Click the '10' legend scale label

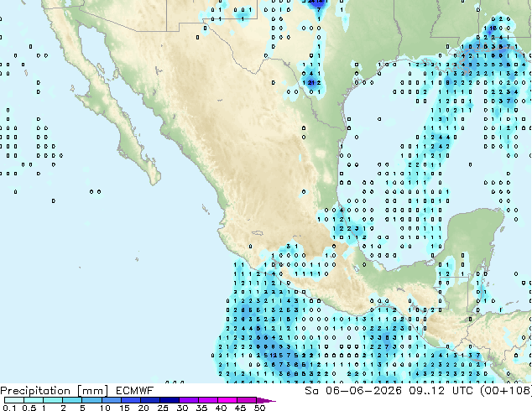coord(105,408)
